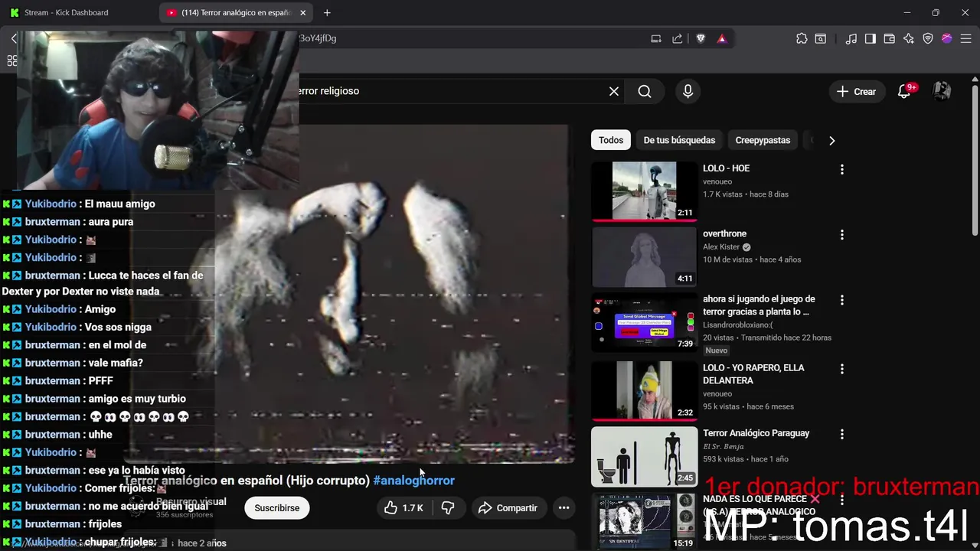Image resolution: width=980 pixels, height=551 pixels.
Task: Open the browser profile avatar icon
Action: click(947, 38)
